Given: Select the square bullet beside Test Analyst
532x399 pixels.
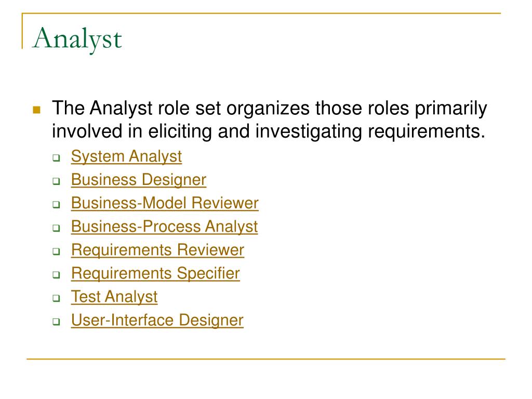Looking at the screenshot, I should [56, 298].
